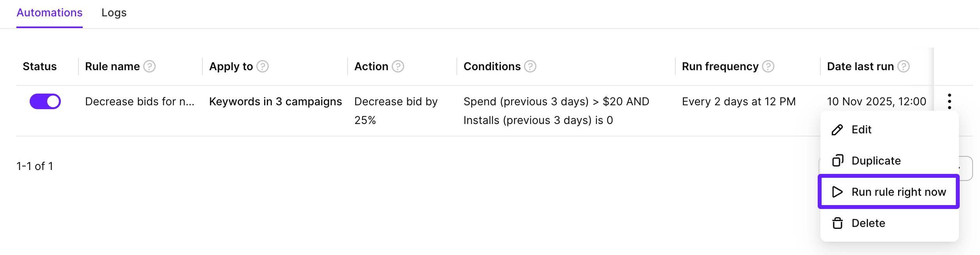Choose Run rule right now option
This screenshot has width=980, height=255.
898,192
